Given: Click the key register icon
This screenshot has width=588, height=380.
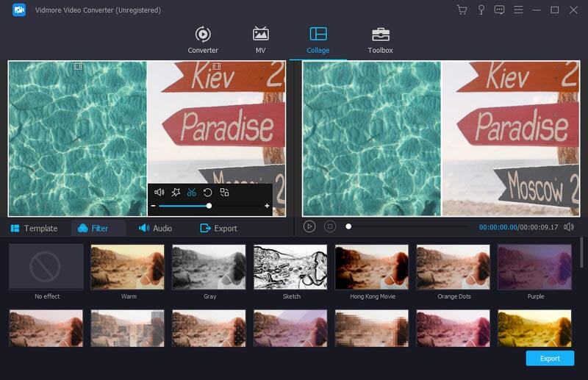Looking at the screenshot, I should (x=481, y=10).
